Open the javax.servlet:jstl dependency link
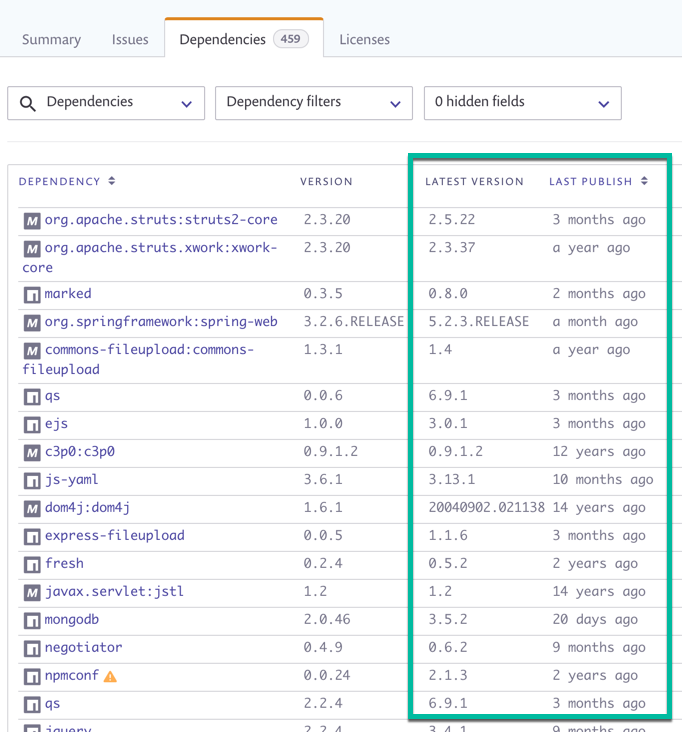The width and height of the screenshot is (682, 732). [x=114, y=591]
